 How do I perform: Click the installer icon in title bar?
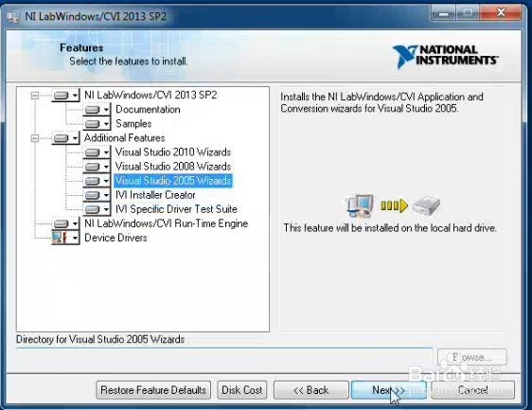(x=13, y=17)
